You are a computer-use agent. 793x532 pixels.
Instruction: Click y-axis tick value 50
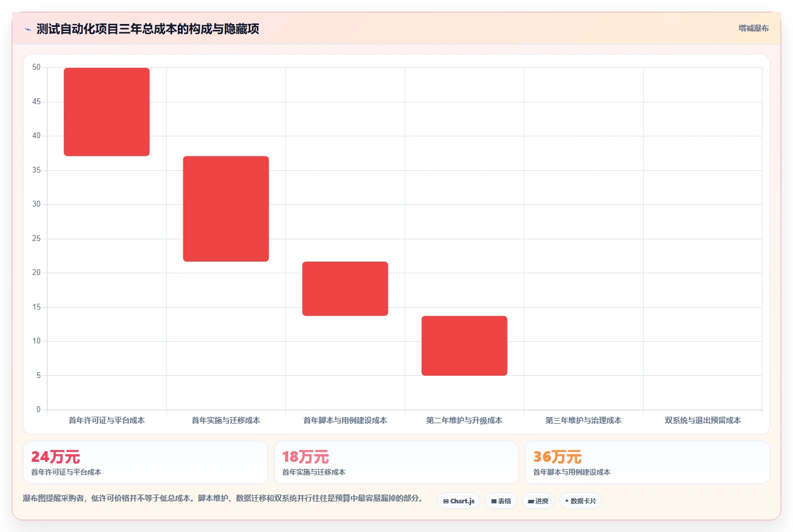pos(36,67)
